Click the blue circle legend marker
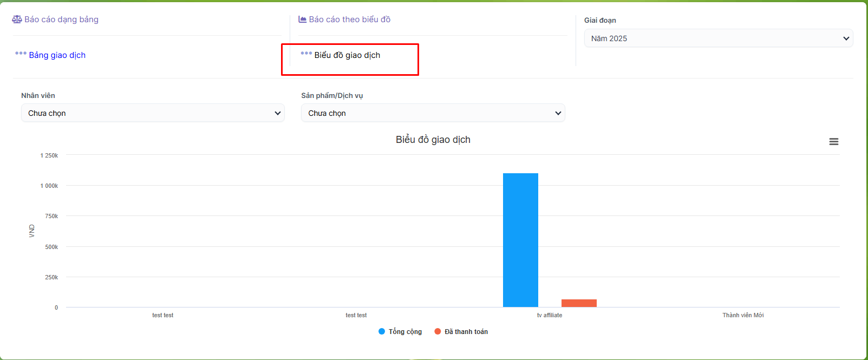 coord(382,331)
